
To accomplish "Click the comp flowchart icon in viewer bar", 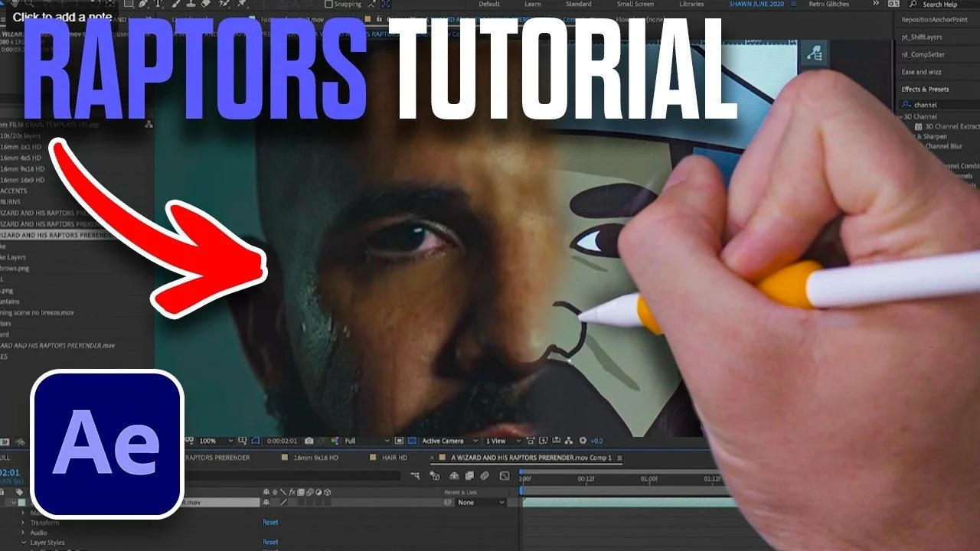I will click(x=568, y=441).
